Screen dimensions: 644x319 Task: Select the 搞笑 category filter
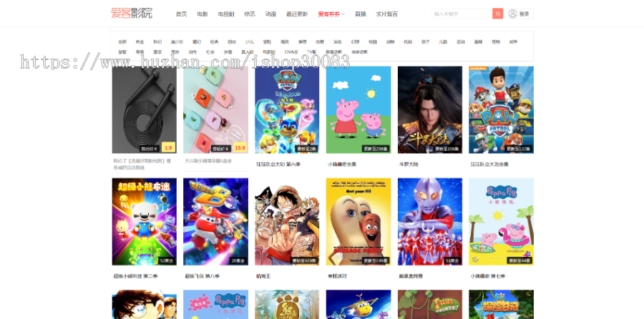[285, 42]
